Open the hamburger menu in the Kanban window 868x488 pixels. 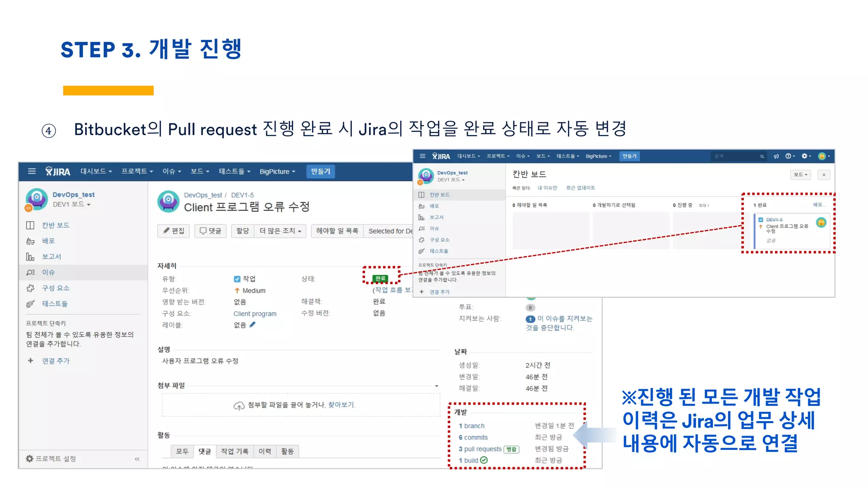point(422,156)
